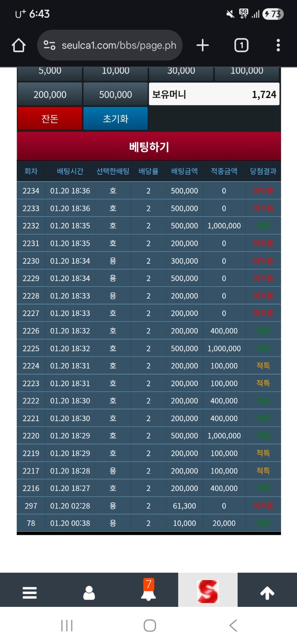This screenshot has width=297, height=644.
Task: Open browser three-dot overflow menu
Action: pos(278,45)
